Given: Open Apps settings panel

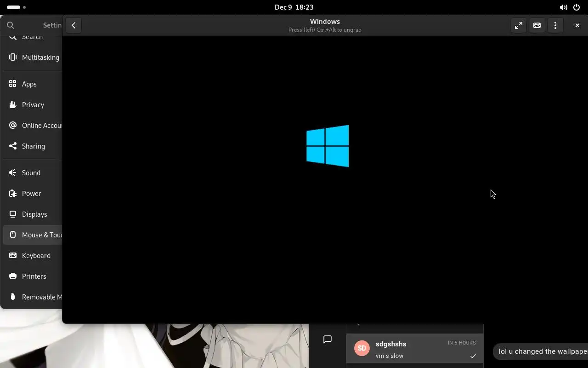Looking at the screenshot, I should tap(32, 84).
